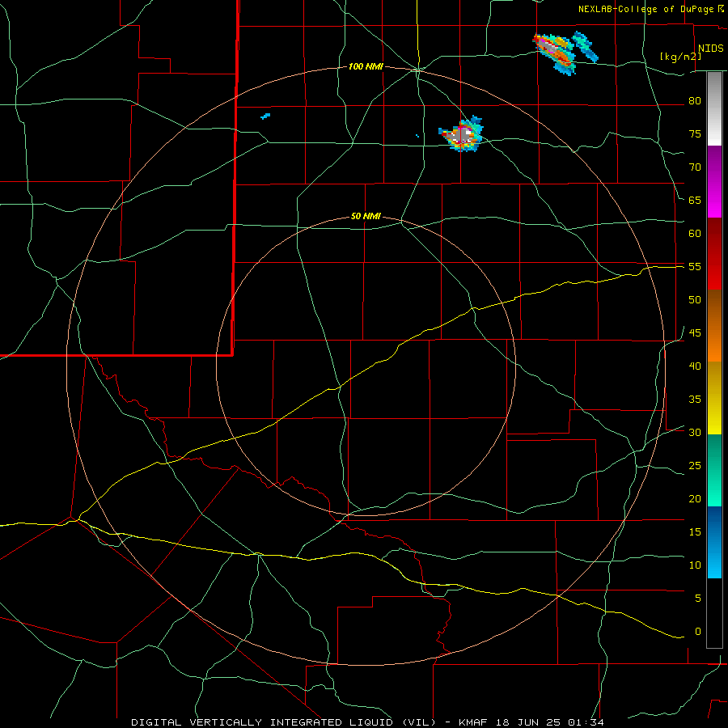Click the [kg/m2] units label

click(x=680, y=57)
